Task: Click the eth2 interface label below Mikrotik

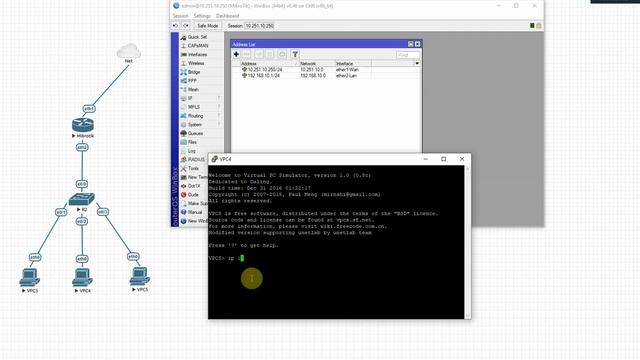Action: [82, 147]
